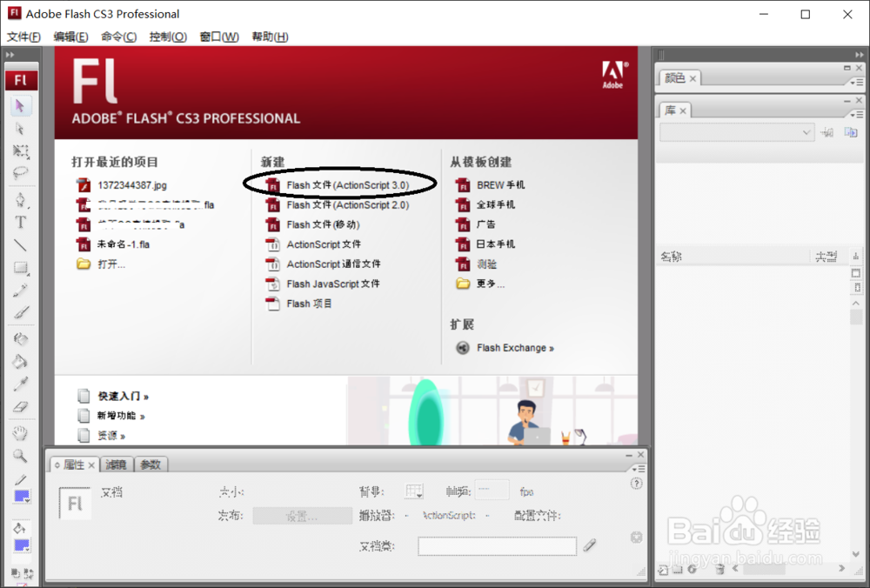The width and height of the screenshot is (870, 588).
Task: Select the Eyedropper tool
Action: (21, 384)
